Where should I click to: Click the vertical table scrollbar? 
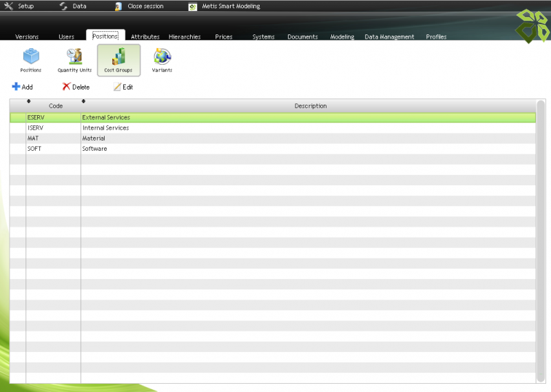(x=541, y=241)
